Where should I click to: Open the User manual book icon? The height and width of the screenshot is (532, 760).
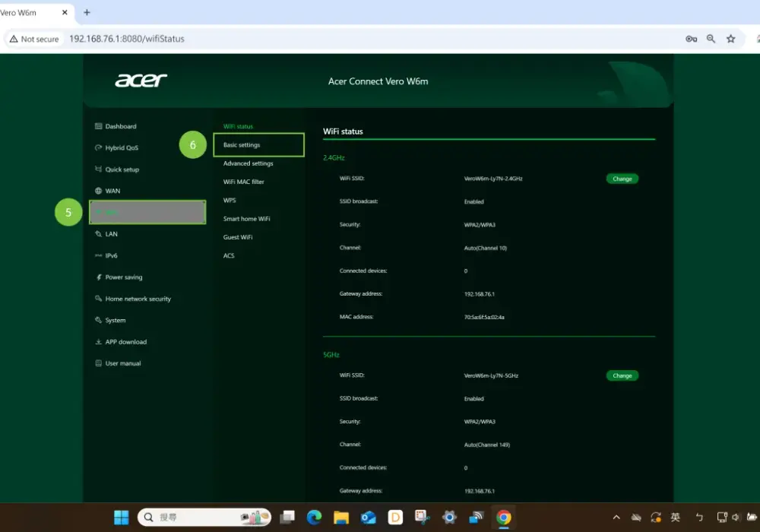coord(98,363)
